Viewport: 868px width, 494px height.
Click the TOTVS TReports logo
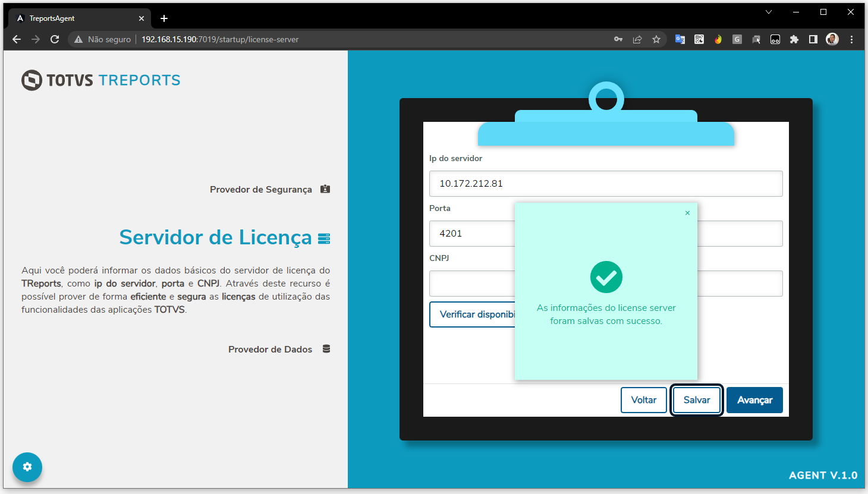(x=101, y=80)
